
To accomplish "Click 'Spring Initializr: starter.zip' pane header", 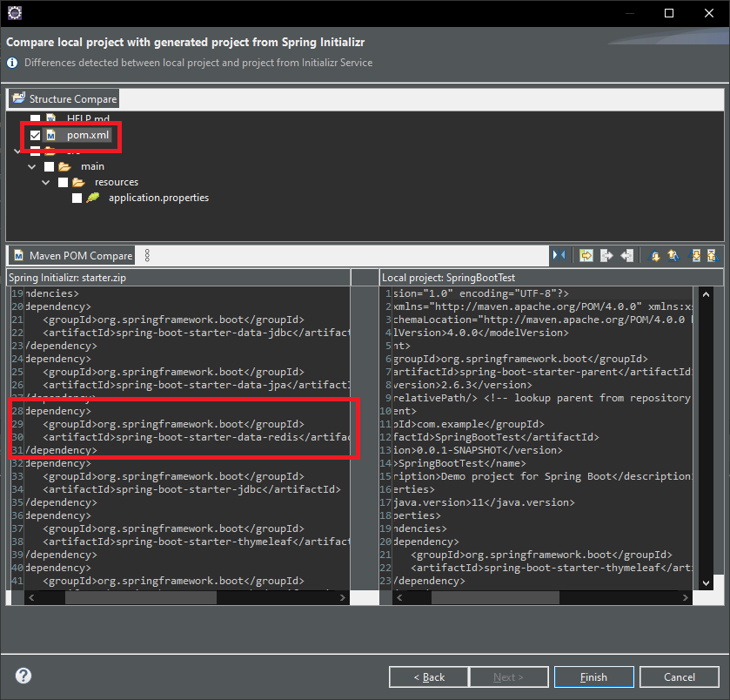I will 178,278.
